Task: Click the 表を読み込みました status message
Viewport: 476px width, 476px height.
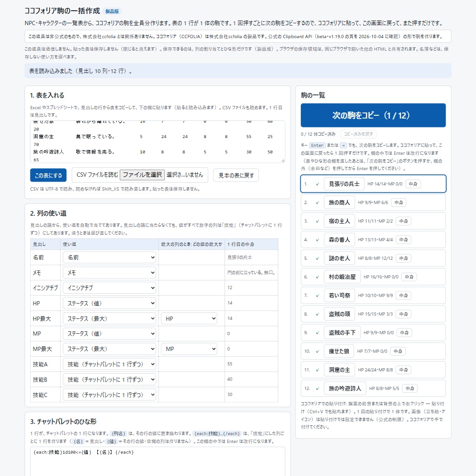Action: (238, 71)
